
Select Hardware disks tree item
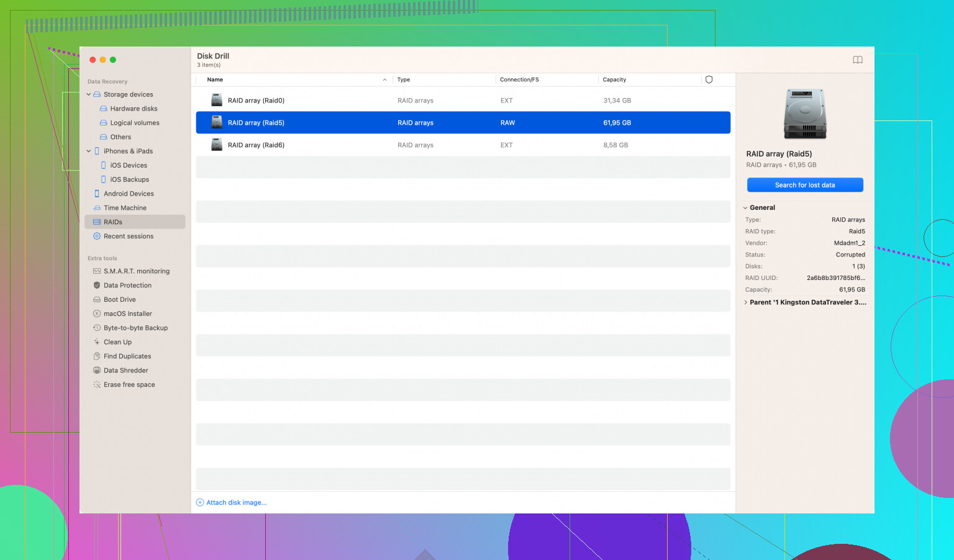point(134,109)
